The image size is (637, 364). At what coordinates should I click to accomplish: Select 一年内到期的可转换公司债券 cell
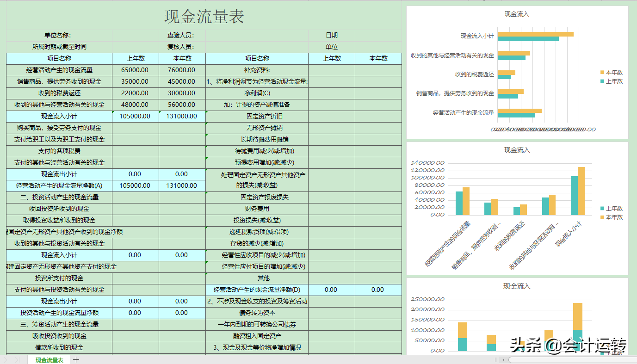[257, 324]
